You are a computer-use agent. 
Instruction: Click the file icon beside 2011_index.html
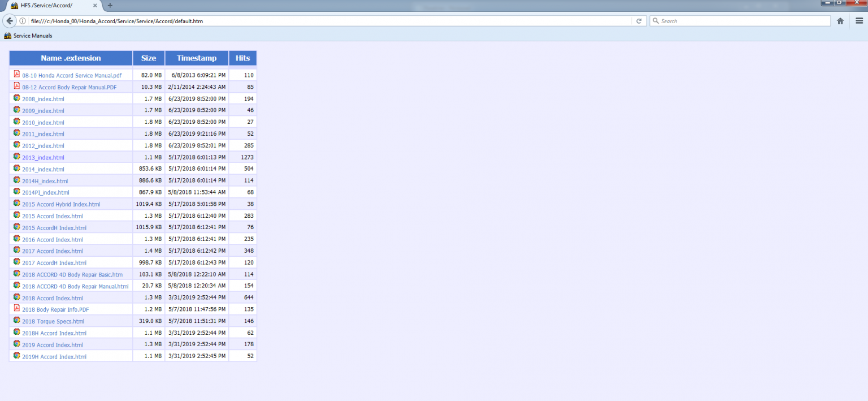(16, 133)
